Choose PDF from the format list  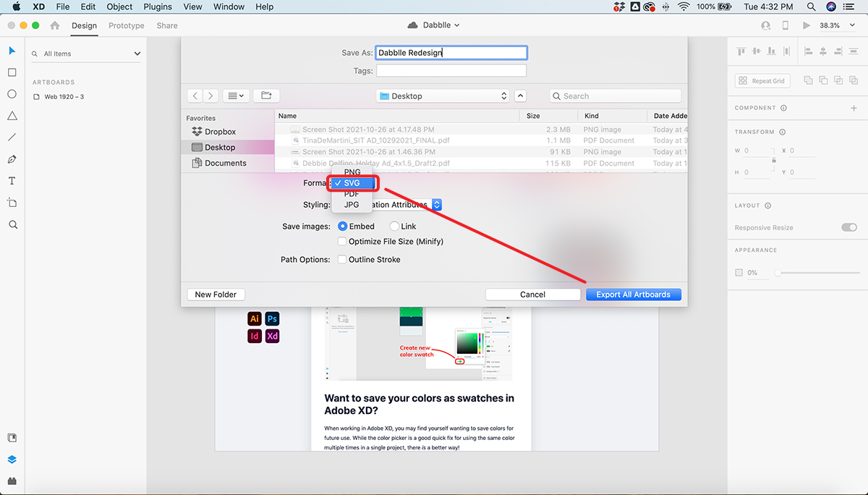pos(352,194)
